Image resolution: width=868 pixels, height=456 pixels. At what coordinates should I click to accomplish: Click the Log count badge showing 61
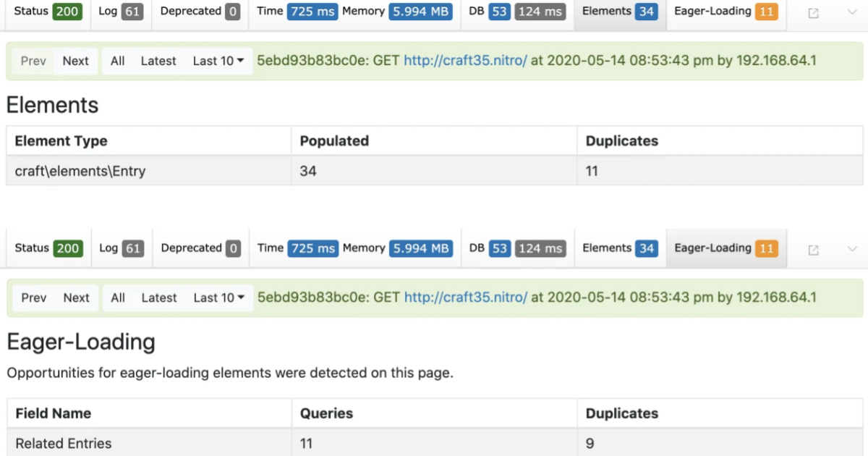(x=133, y=11)
